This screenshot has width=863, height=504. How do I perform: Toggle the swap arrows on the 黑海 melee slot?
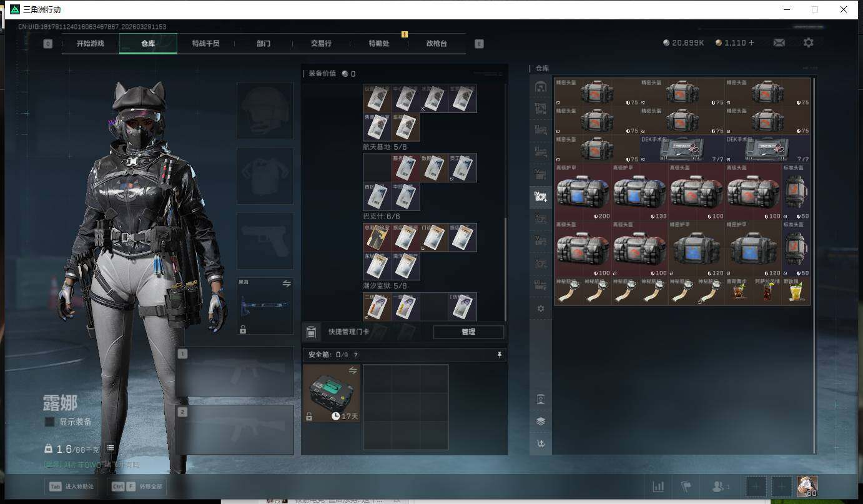pos(287,284)
